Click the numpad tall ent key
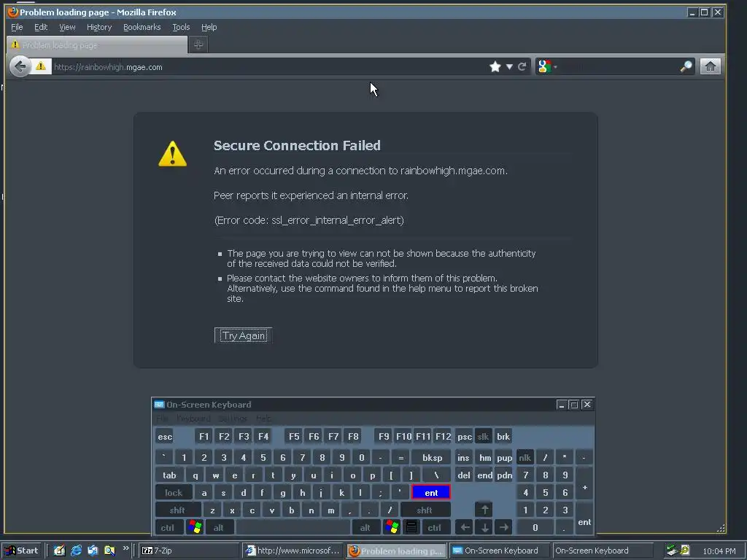Image resolution: width=747 pixels, height=560 pixels. click(584, 519)
